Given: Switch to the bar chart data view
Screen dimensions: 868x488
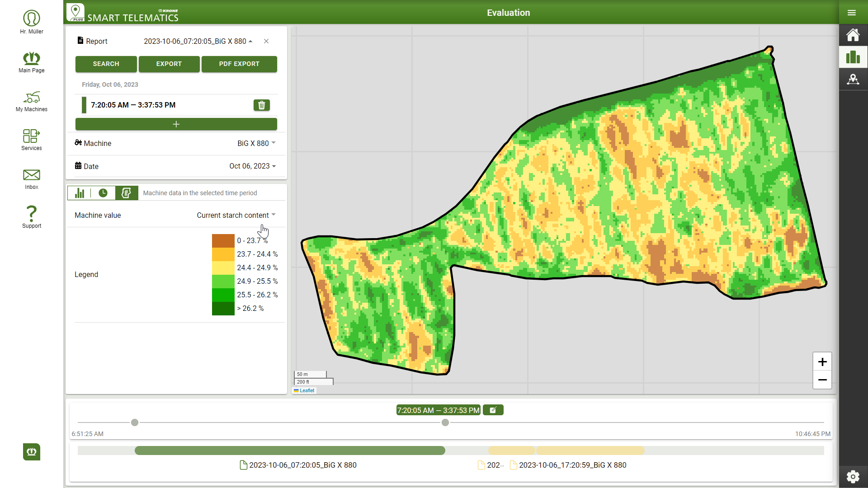Looking at the screenshot, I should coord(80,193).
